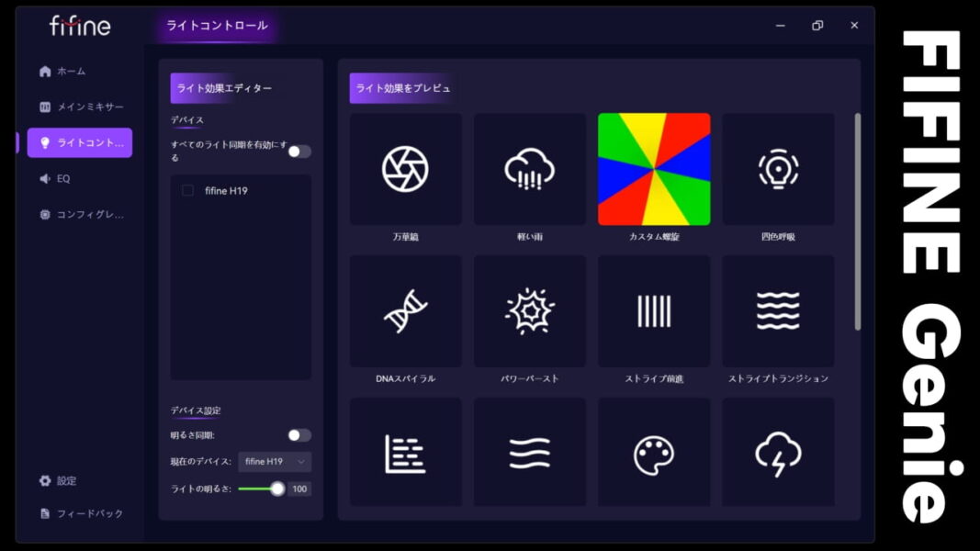Pick the ストライプトランジション wave effect
The width and height of the screenshot is (980, 551).
[x=778, y=311]
